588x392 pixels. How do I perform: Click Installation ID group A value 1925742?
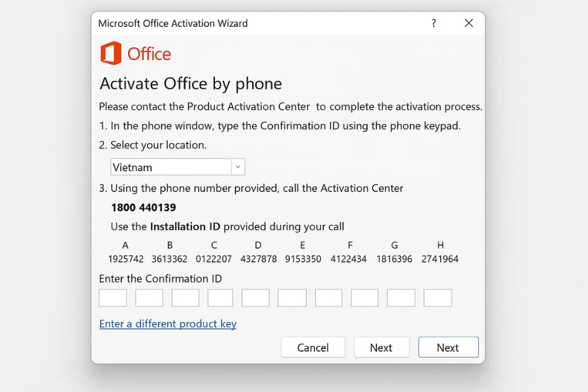click(125, 259)
